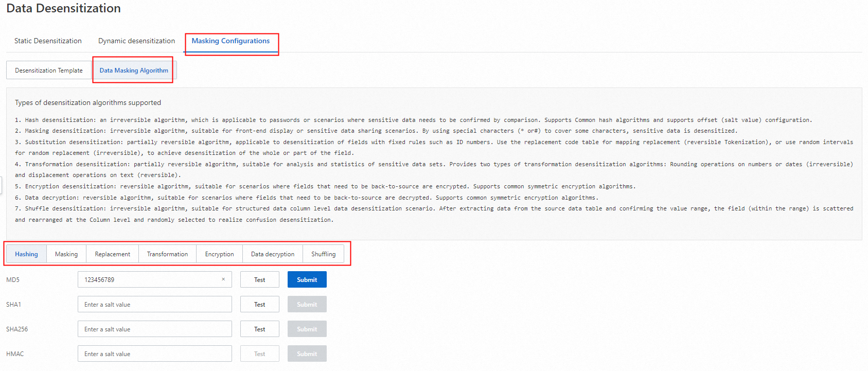Open the Encryption algorithm tab
Image resolution: width=868 pixels, height=371 pixels.
pyautogui.click(x=219, y=254)
